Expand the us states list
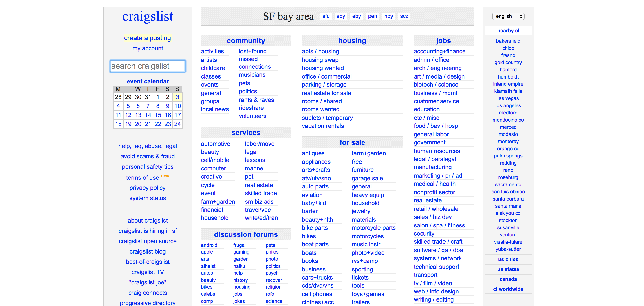This screenshot has height=306, width=644. [508, 269]
